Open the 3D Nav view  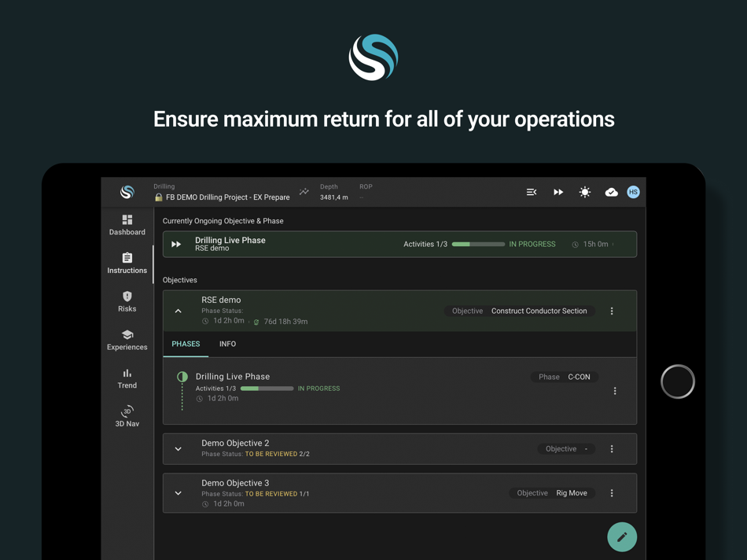127,417
